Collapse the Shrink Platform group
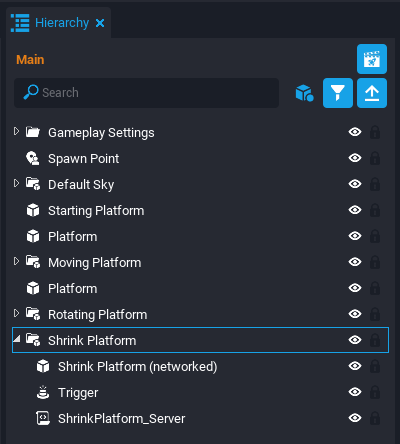Screen dimensions: 400x444 pos(17,339)
